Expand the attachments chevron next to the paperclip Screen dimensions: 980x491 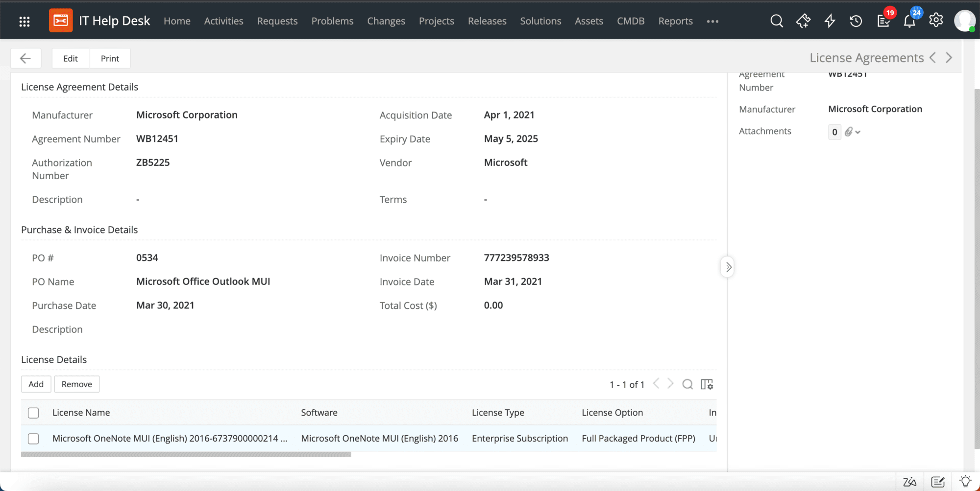pyautogui.click(x=858, y=132)
